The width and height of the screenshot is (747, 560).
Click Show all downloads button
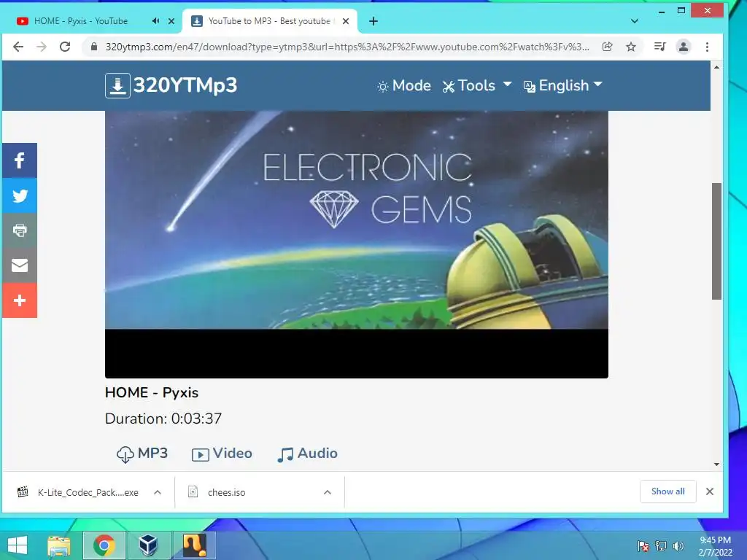[x=668, y=491]
